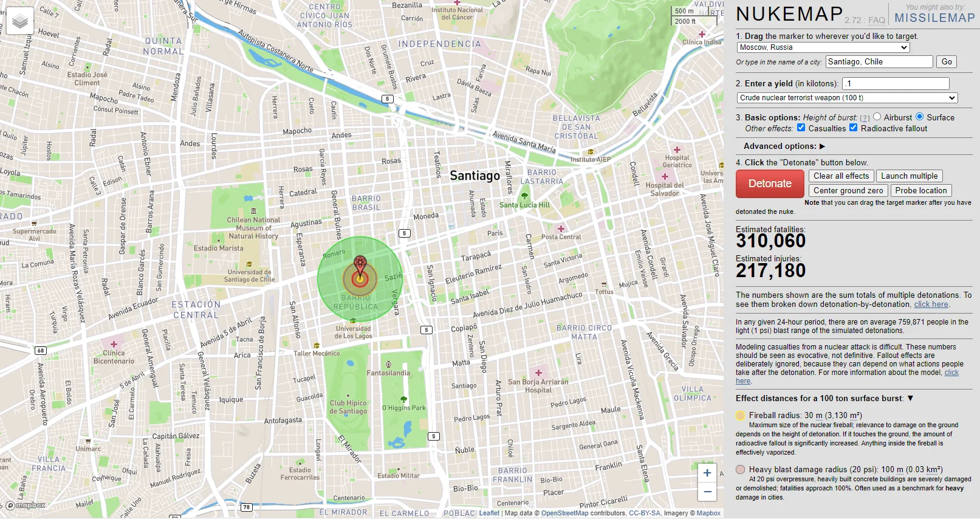Open the CC-BY-SA license link
This screenshot has width=980, height=519.
[645, 514]
